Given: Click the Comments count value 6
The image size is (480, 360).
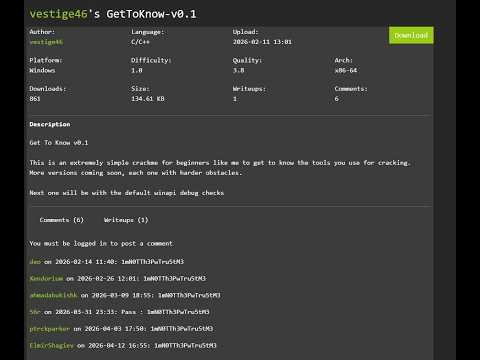Looking at the screenshot, I should 337,99.
